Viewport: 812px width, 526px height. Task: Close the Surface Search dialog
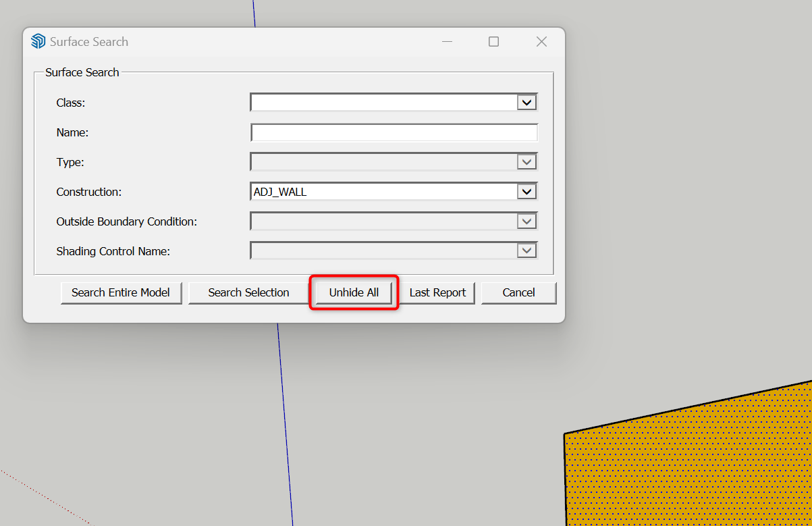click(541, 42)
